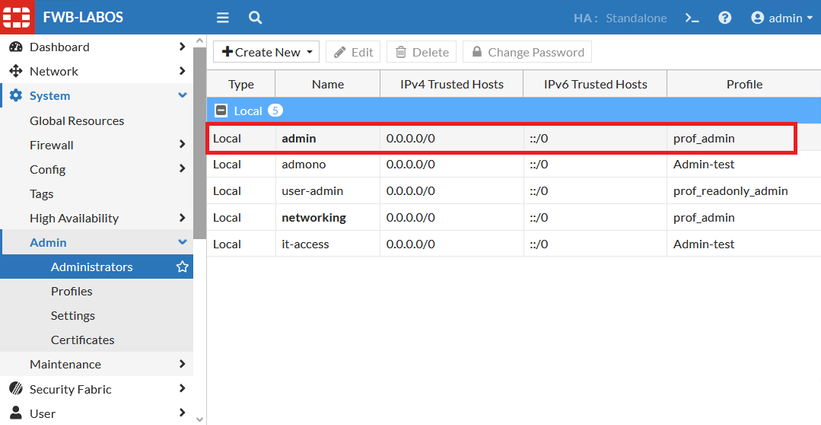Click the sidebar vertical scrollbar

click(x=199, y=140)
